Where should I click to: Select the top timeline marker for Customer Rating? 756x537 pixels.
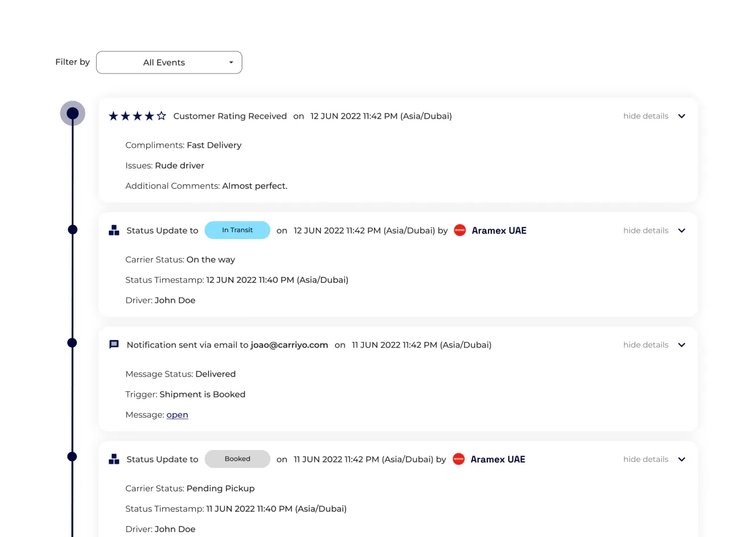tap(73, 113)
